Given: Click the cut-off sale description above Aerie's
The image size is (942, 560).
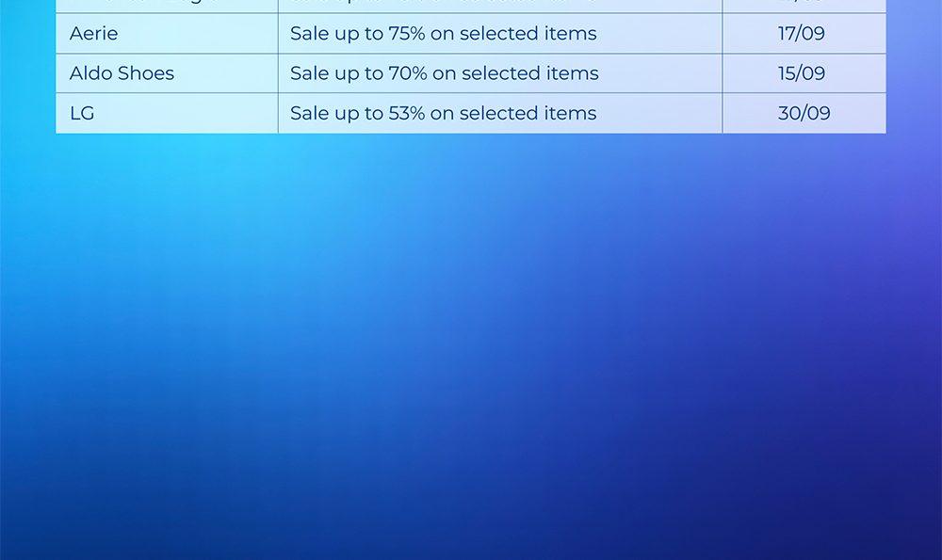Looking at the screenshot, I should 499,5.
